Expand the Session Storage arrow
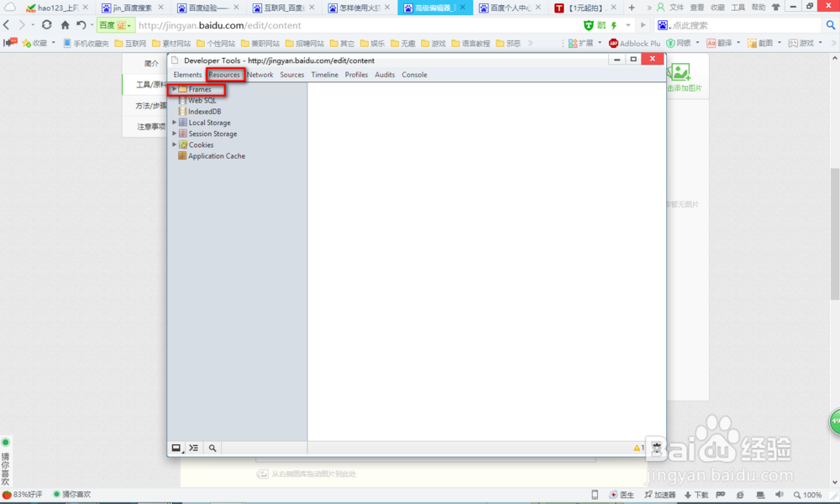The height and width of the screenshot is (504, 840). pos(174,134)
